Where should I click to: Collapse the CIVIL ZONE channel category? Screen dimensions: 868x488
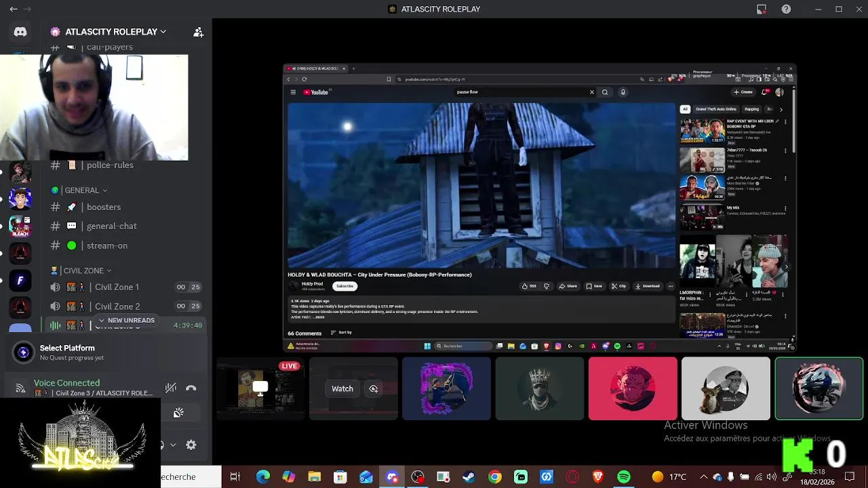point(81,270)
